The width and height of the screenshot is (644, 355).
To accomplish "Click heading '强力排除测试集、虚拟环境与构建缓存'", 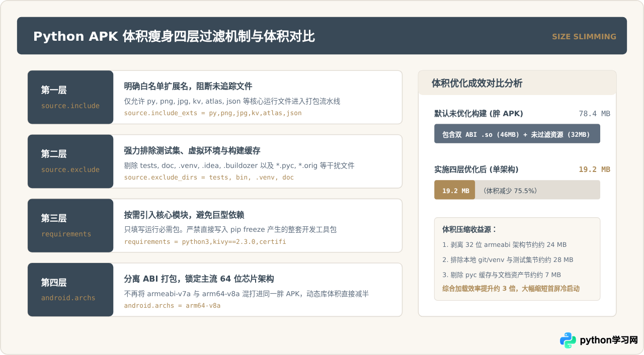I will point(192,150).
